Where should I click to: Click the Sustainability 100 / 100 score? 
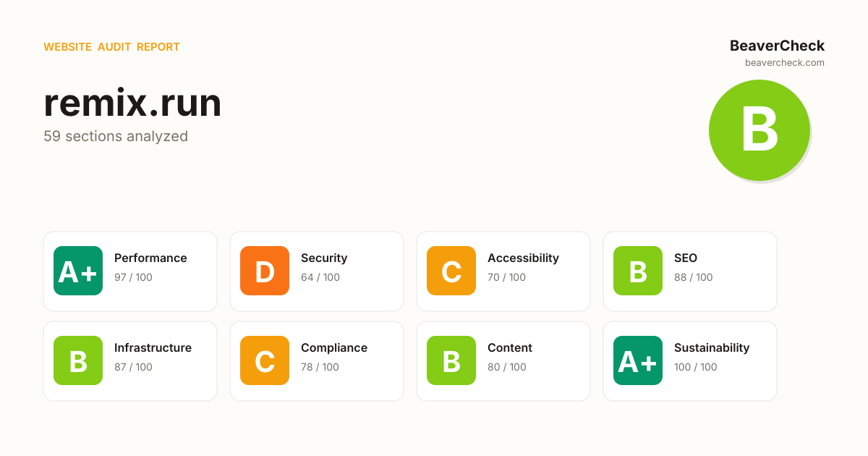coord(695,367)
